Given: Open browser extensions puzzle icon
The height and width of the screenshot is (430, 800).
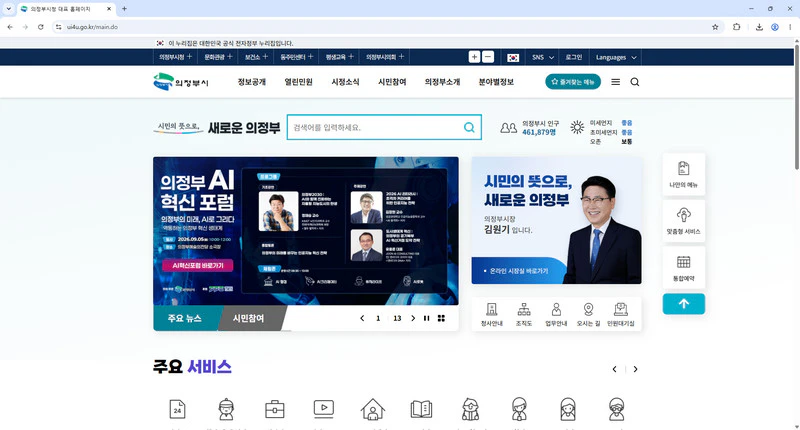Looking at the screenshot, I should click(736, 27).
